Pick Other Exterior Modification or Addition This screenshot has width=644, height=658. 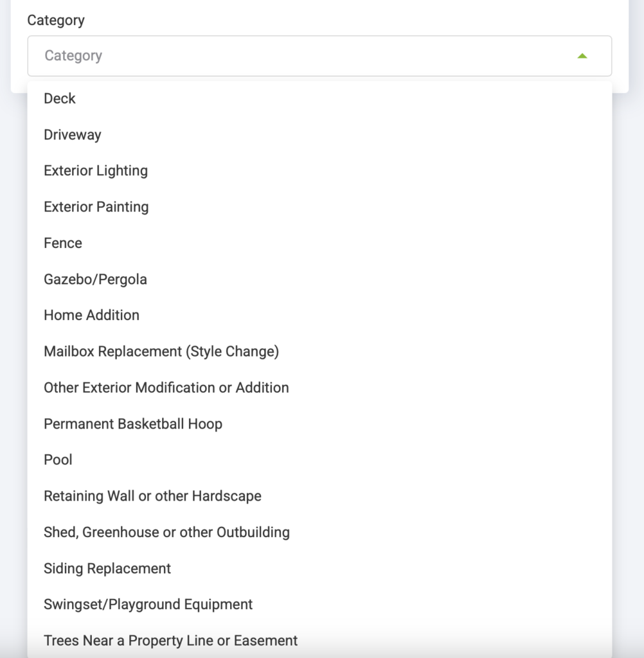pos(319,387)
